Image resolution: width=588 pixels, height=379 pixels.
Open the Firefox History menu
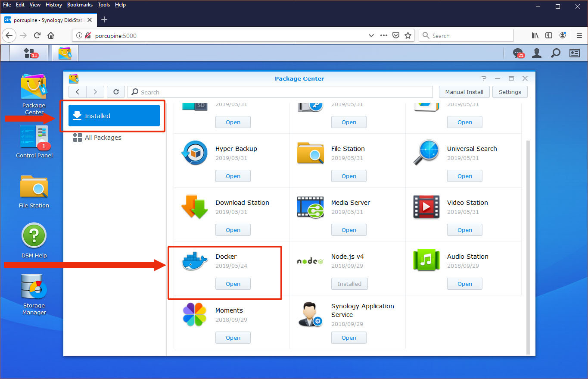[54, 5]
